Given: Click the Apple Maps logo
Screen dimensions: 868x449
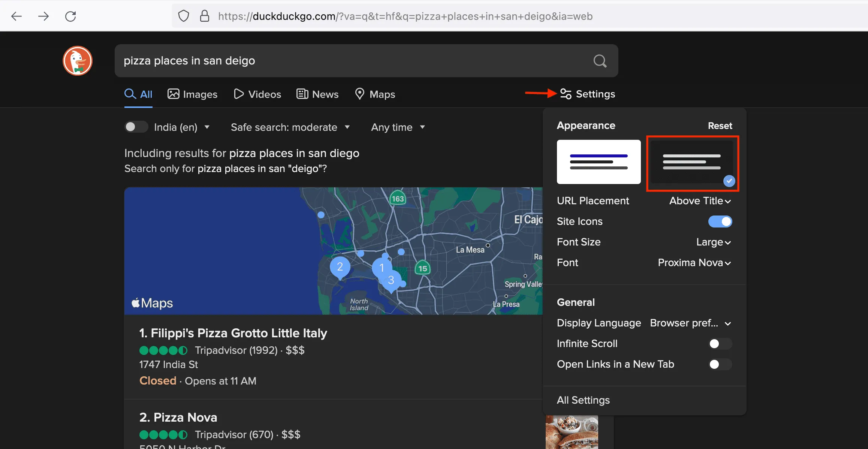Looking at the screenshot, I should (x=152, y=303).
